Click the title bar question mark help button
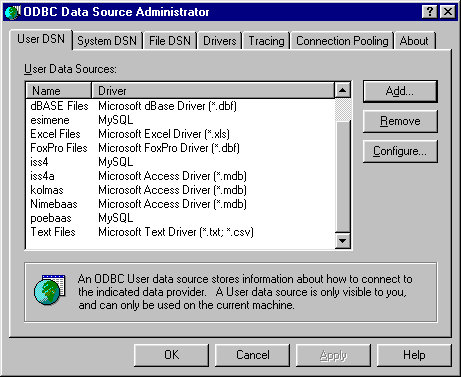Screen dimensions: 461x377 (x=430, y=12)
